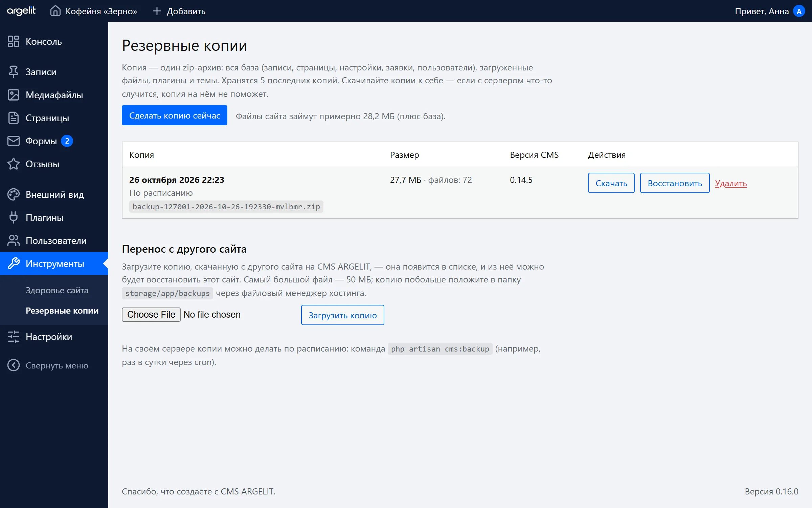Click the Формы envelope icon

point(14,141)
